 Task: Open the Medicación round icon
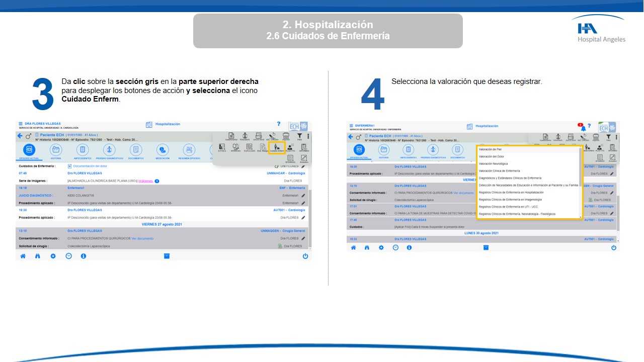[x=163, y=150]
